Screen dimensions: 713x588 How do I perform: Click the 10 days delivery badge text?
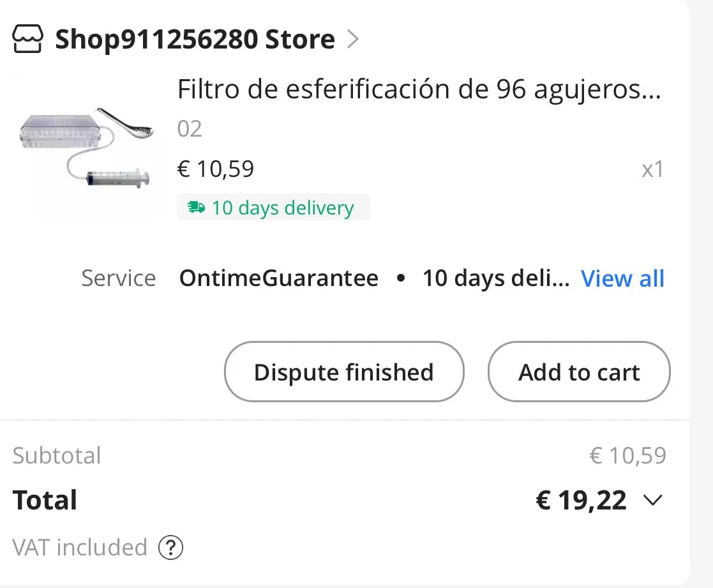282,208
